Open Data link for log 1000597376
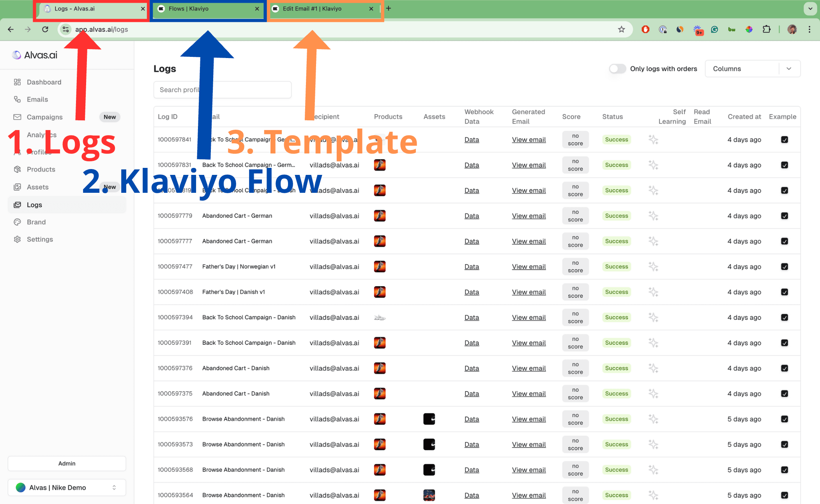Image resolution: width=820 pixels, height=504 pixels. point(472,368)
